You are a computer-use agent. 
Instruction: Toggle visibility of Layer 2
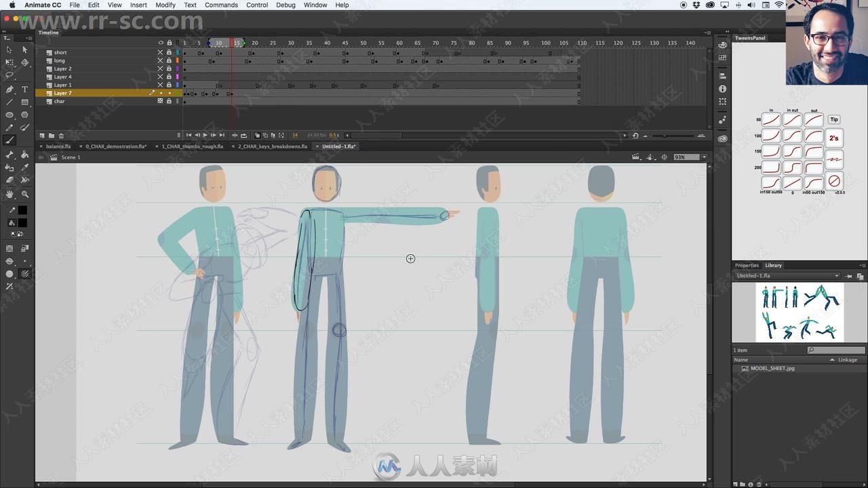pos(161,68)
